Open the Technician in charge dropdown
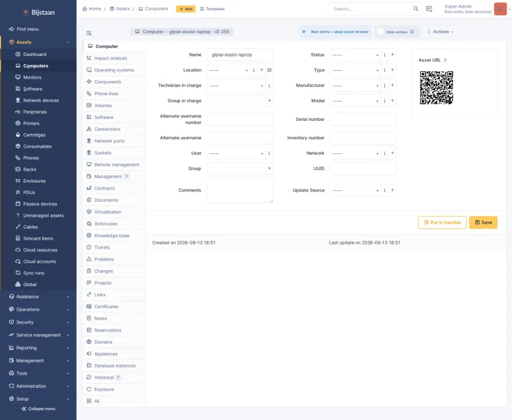The width and height of the screenshot is (512, 420). point(236,86)
